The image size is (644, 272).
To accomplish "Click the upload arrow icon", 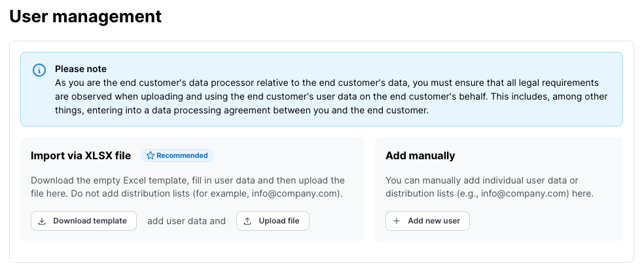I will [x=247, y=222].
